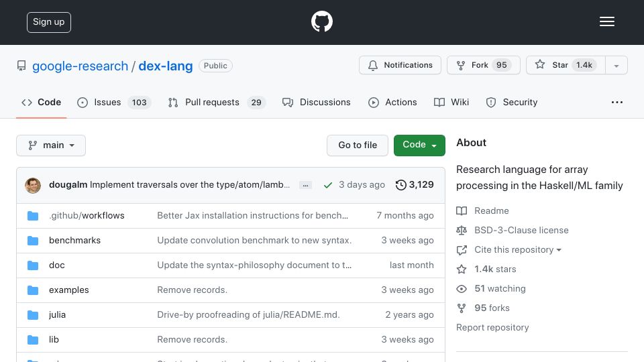Open the dex-lang repository link
Viewport: 644px width, 362px height.
(x=166, y=66)
